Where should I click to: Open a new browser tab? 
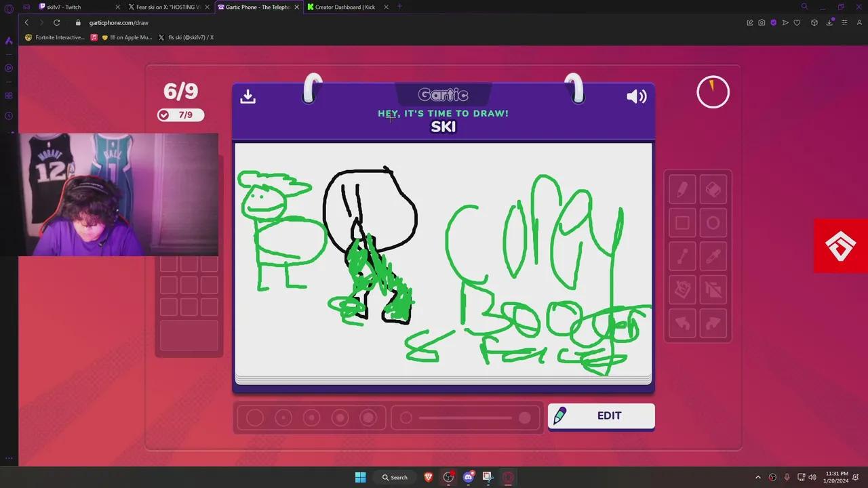click(399, 7)
